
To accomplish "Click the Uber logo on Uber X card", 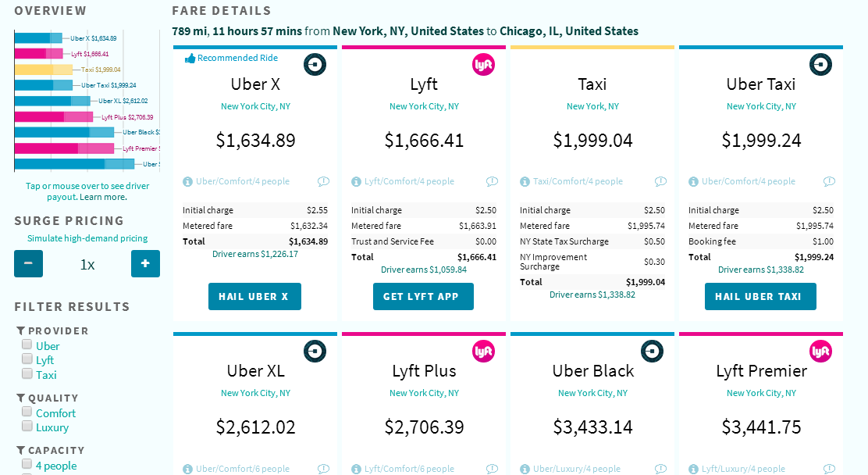I will [x=315, y=65].
